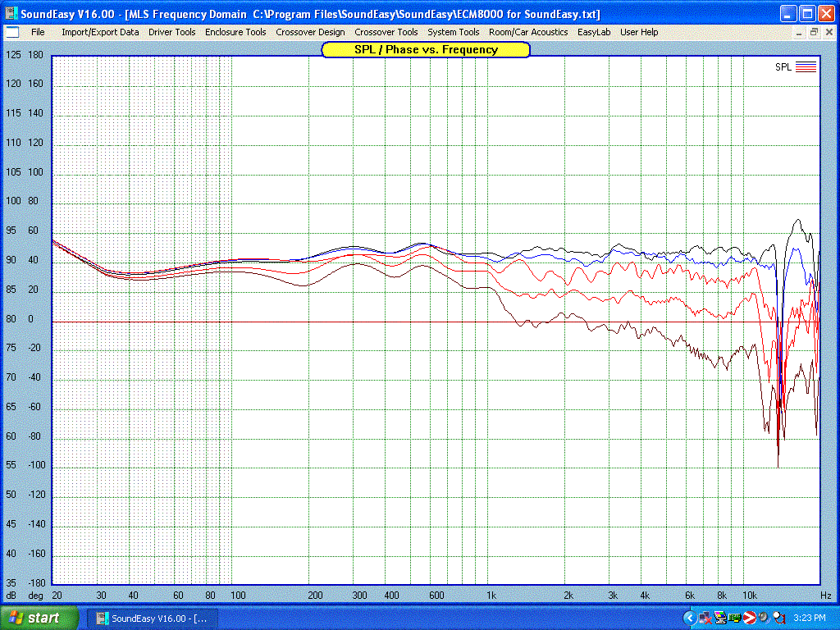Click the display color monitor tray icon

(x=720, y=619)
